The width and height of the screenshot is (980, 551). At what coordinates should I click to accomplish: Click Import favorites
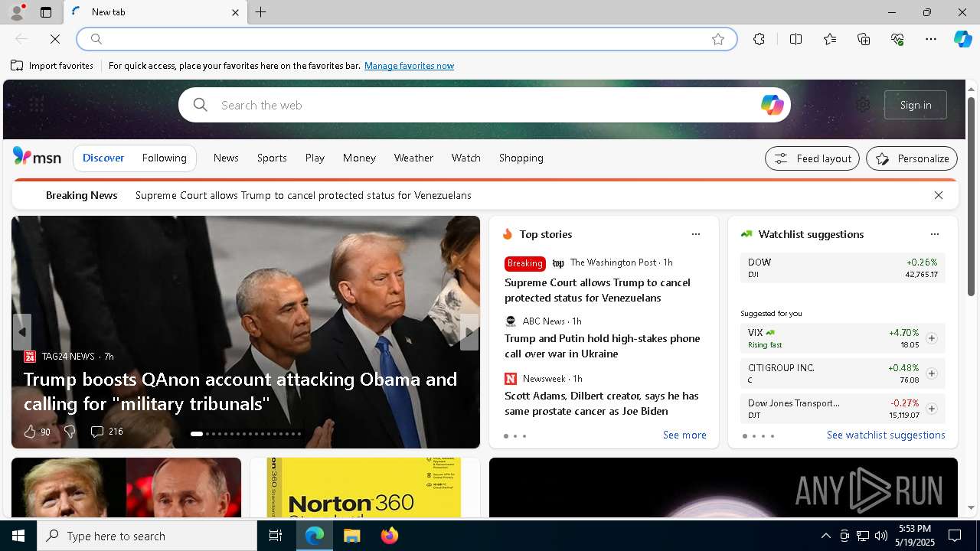(52, 66)
